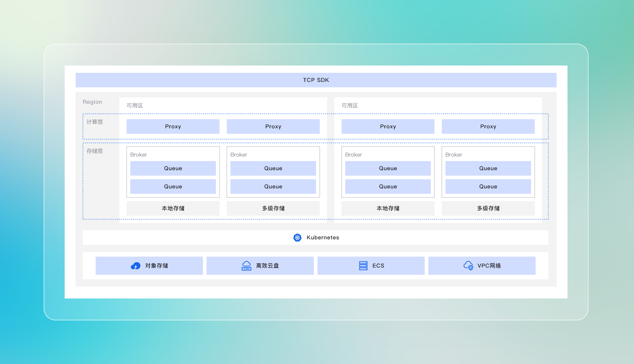Select top Queue in left zone's 多级存储 Broker

tap(273, 168)
